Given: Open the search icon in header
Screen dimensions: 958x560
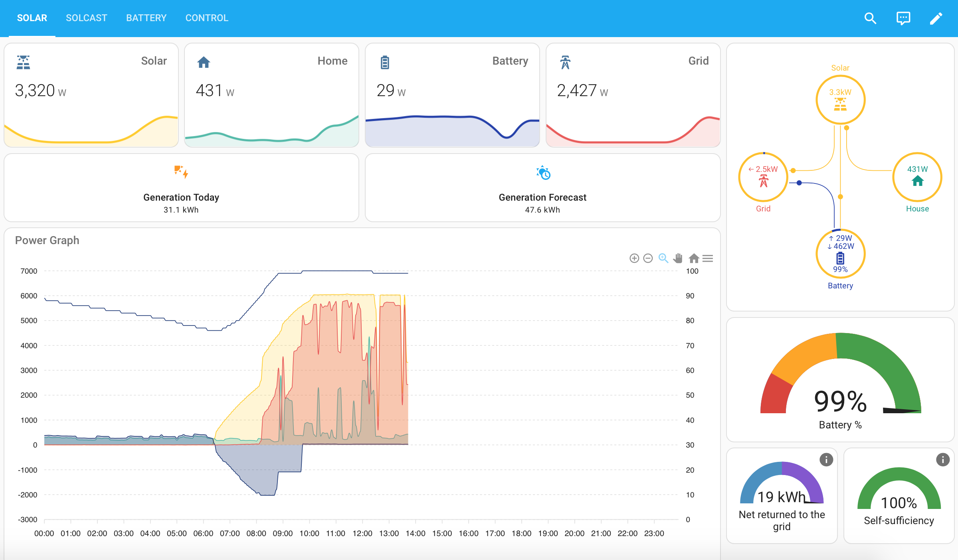Looking at the screenshot, I should (870, 18).
